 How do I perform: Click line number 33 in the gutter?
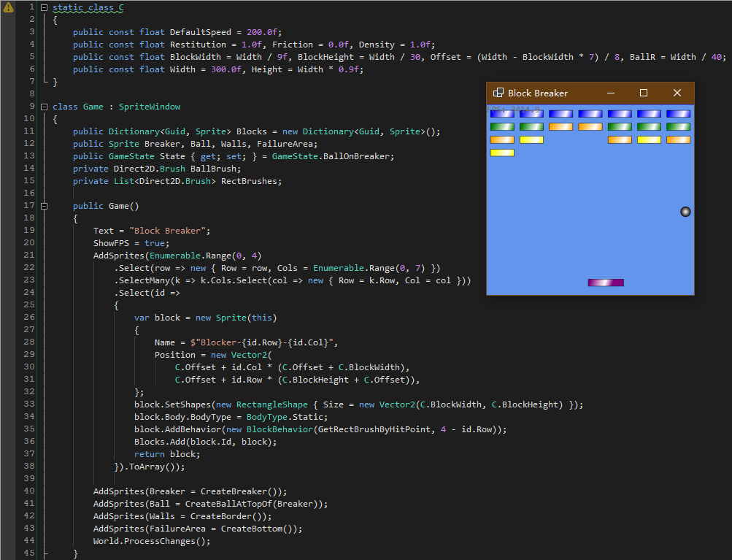tap(29, 404)
